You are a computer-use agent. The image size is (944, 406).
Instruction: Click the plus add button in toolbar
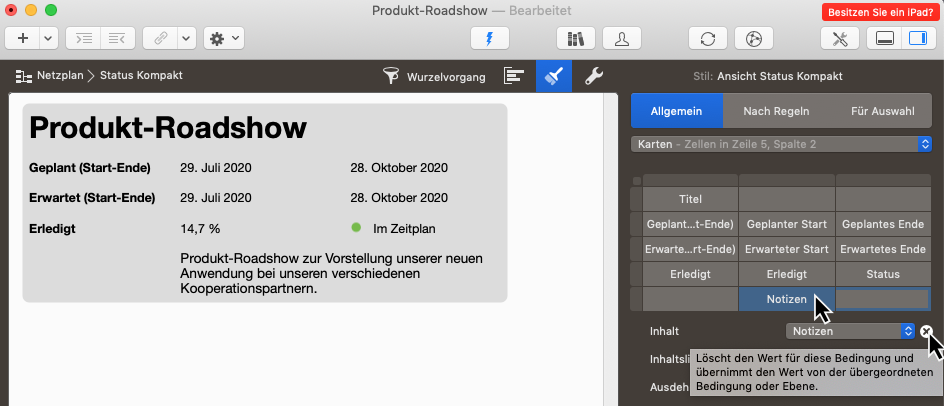point(23,39)
